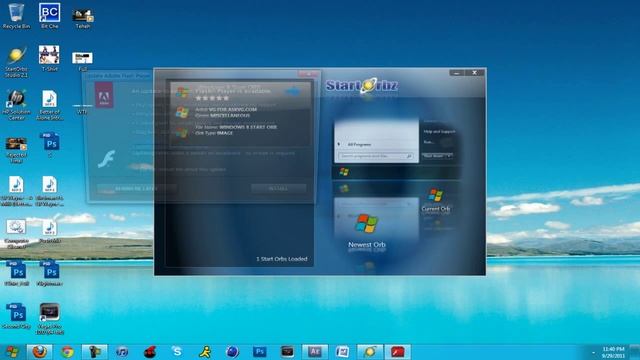
Task: Switch to the StartOrbz taskbar button
Action: [x=370, y=351]
